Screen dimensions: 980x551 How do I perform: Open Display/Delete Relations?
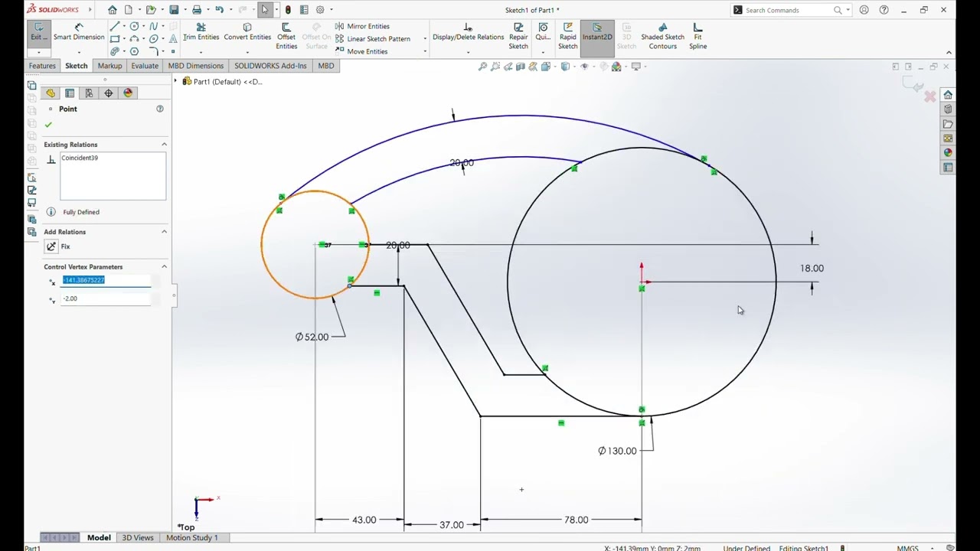[468, 31]
